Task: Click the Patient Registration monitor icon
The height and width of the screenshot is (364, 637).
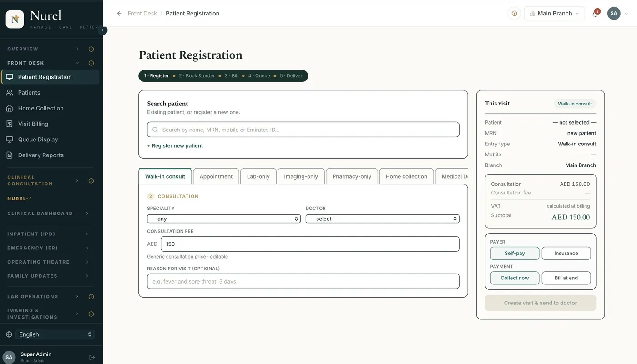Action: tap(10, 77)
